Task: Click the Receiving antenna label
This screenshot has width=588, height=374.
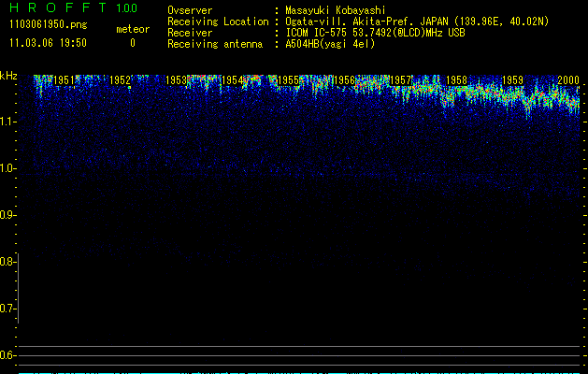Action: (215, 44)
